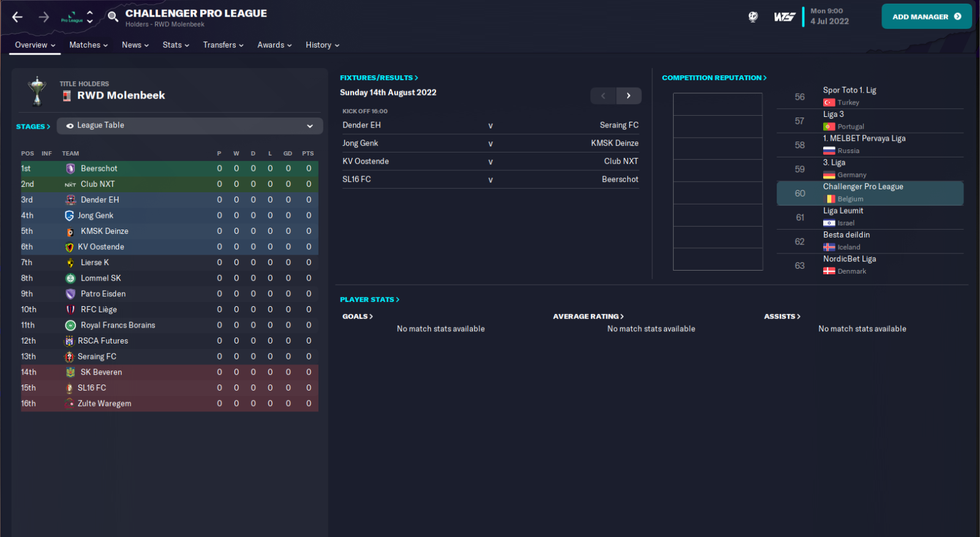Go back with the left arrow
The image size is (980, 537).
pos(17,17)
